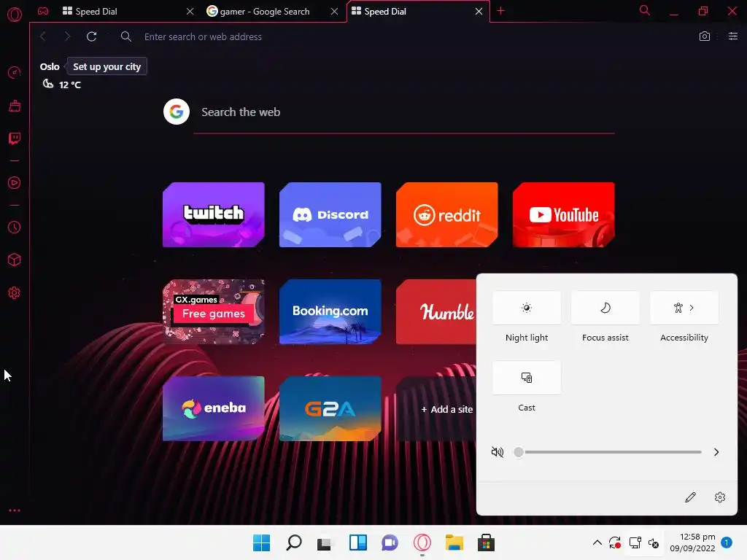Image resolution: width=747 pixels, height=560 pixels.
Task: Open eneba speed dial tile
Action: pos(214,409)
